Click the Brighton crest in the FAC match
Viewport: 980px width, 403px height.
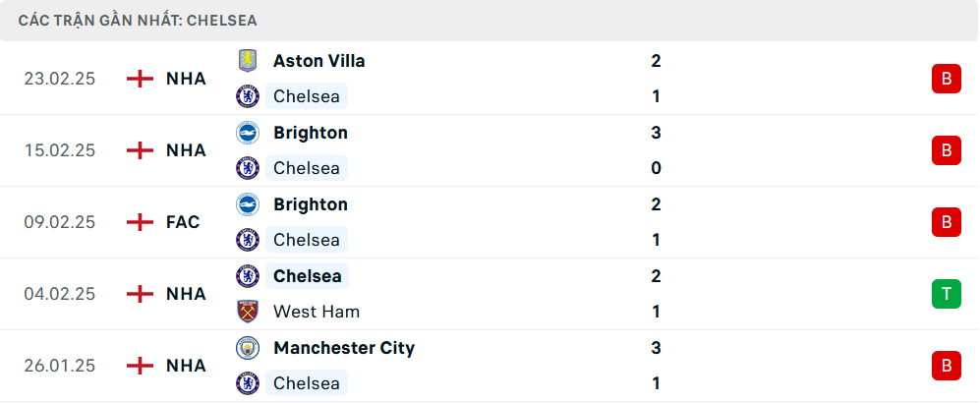247,204
